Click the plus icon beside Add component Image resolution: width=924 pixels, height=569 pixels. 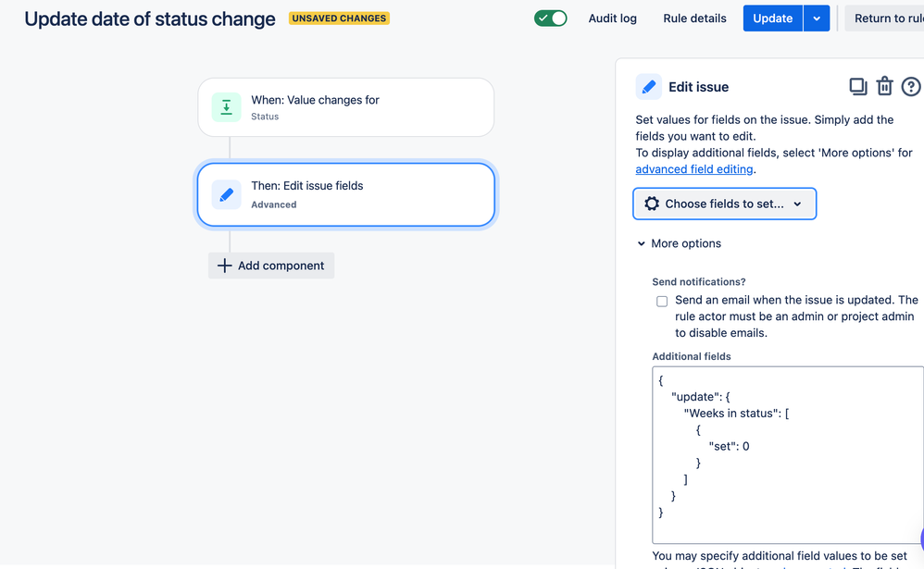click(x=224, y=266)
